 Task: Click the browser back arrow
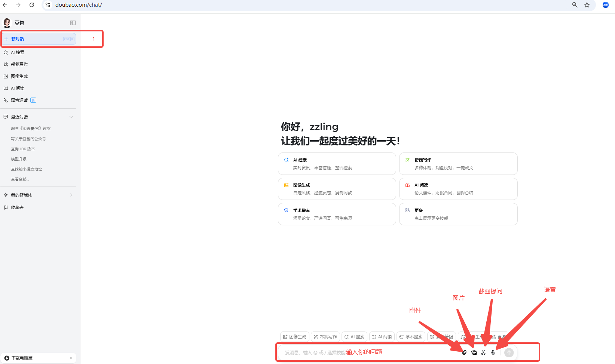pyautogui.click(x=5, y=5)
